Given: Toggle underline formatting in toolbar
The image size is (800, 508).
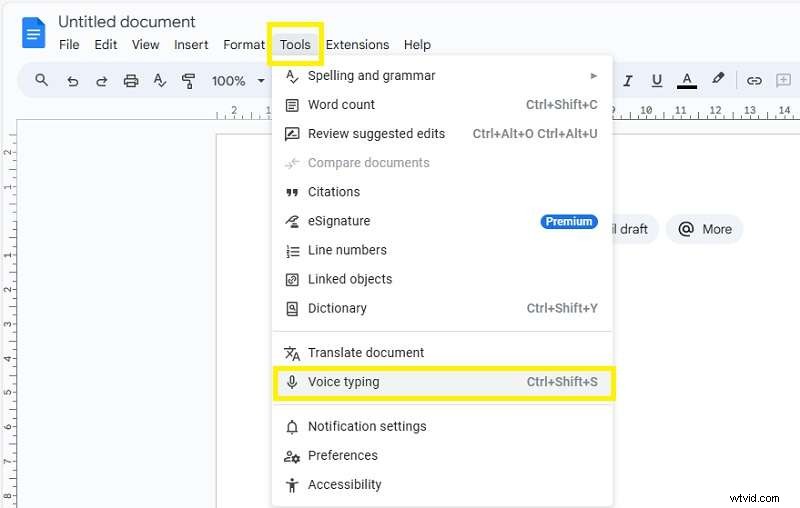Looking at the screenshot, I should pos(657,81).
